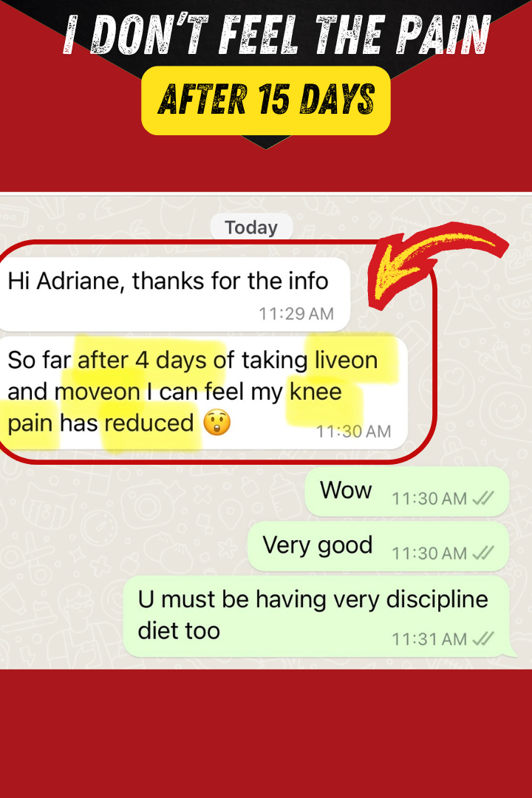Click double check marks on diet message
The height and width of the screenshot is (798, 532).
[483, 638]
